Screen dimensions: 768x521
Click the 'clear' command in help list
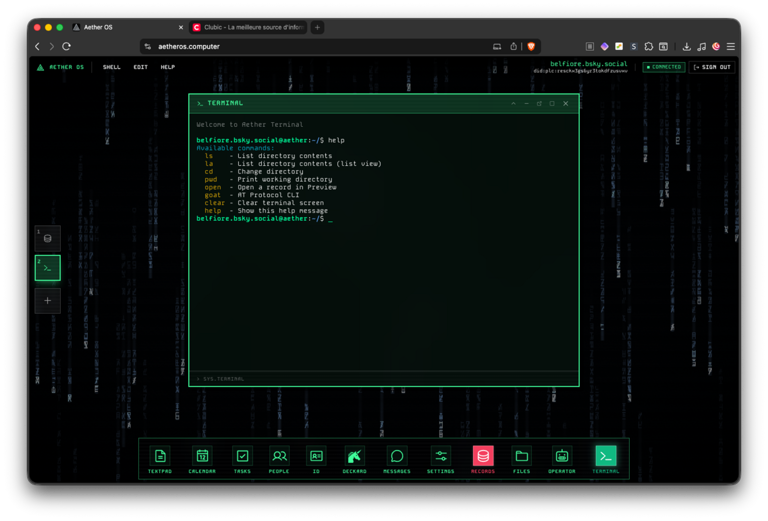click(x=215, y=203)
